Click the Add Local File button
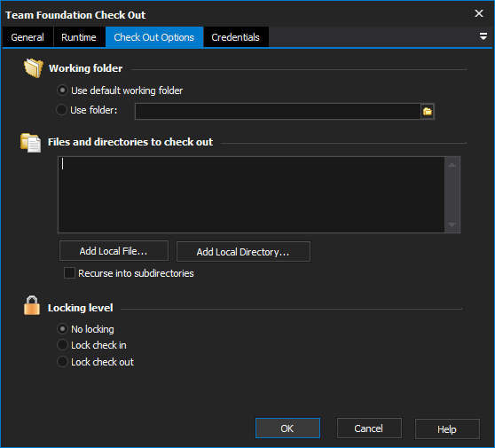 tap(114, 251)
